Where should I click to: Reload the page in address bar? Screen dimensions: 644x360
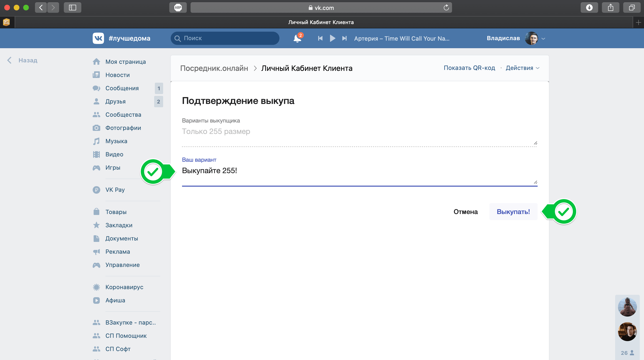point(446,8)
